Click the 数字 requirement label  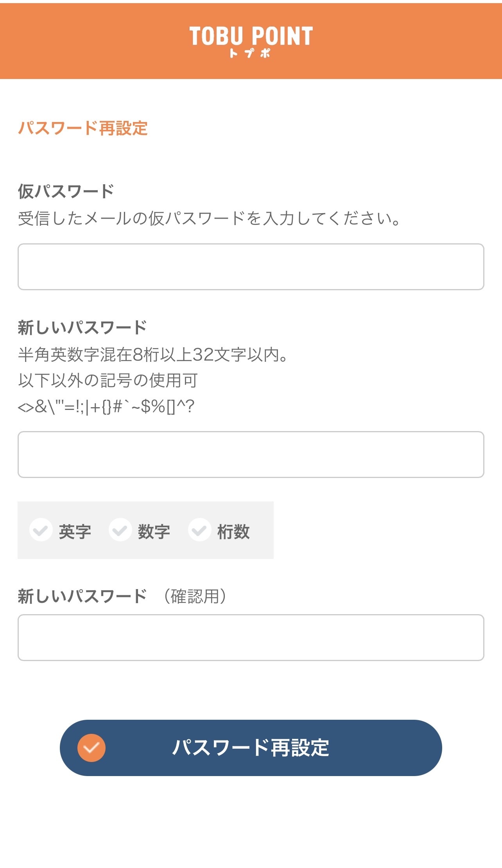(x=154, y=532)
